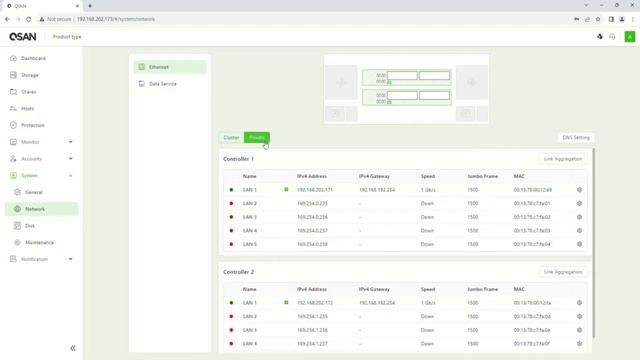Click Controller 1 LAN 1 IP 192.168.202.171

tap(315, 190)
